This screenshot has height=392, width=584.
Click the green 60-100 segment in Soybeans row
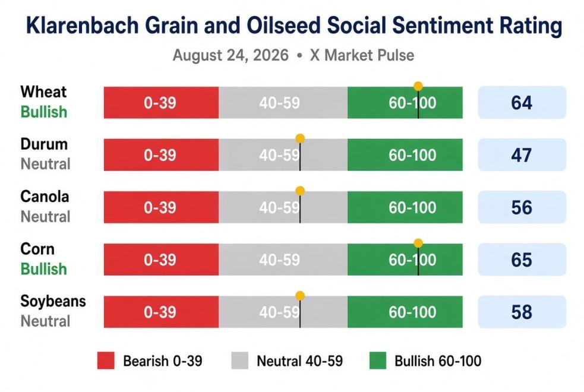point(405,312)
